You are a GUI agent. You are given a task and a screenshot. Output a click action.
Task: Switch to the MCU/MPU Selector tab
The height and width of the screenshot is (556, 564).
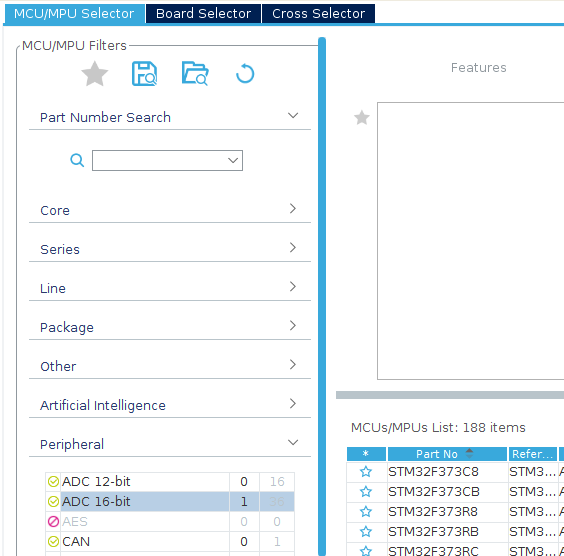74,14
